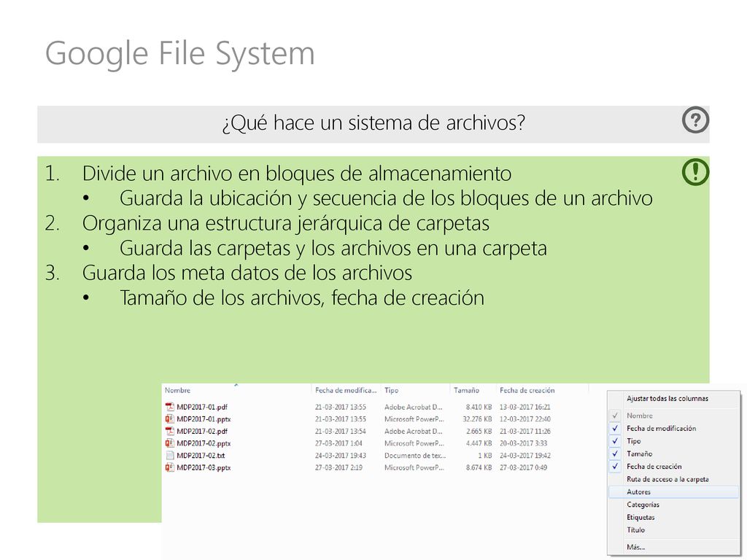The image size is (747, 560).
Task: Click the size value 32.276 KB
Action: pos(477,419)
